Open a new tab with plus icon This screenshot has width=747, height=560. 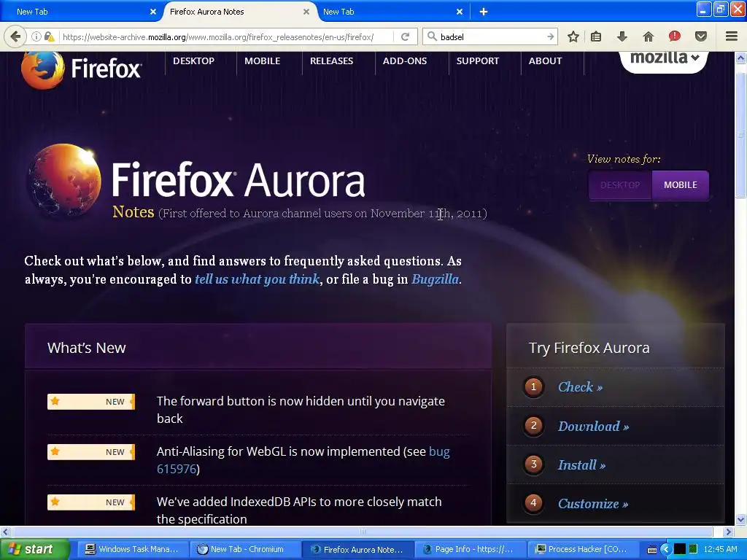tap(483, 12)
